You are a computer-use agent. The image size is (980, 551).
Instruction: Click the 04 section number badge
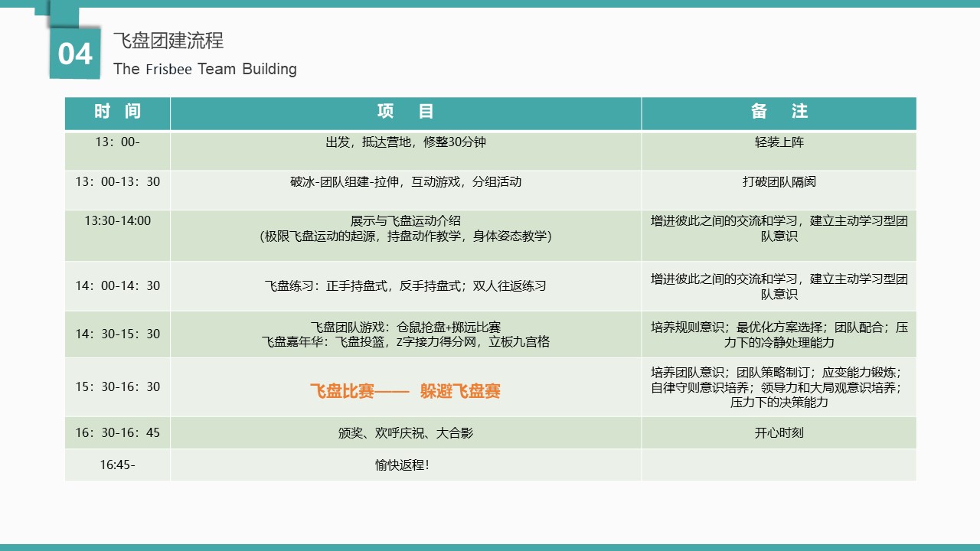[x=75, y=54]
